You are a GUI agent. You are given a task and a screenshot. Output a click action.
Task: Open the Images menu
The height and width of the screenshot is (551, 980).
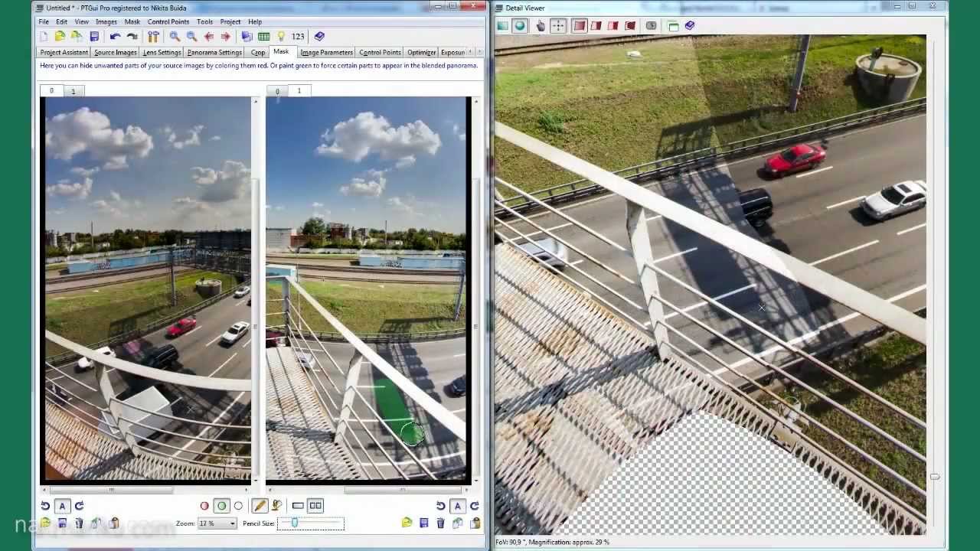(x=106, y=21)
